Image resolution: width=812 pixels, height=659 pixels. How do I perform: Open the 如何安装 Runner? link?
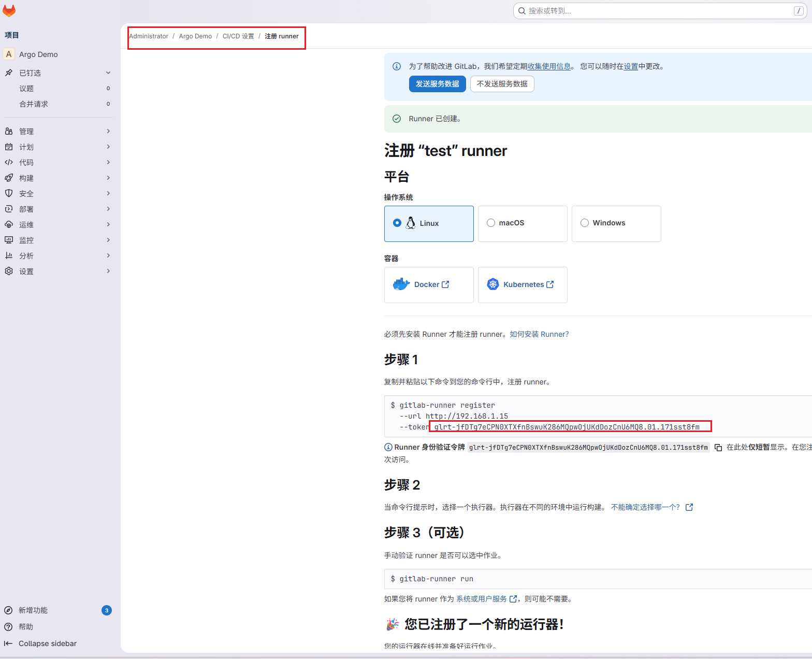tap(539, 334)
